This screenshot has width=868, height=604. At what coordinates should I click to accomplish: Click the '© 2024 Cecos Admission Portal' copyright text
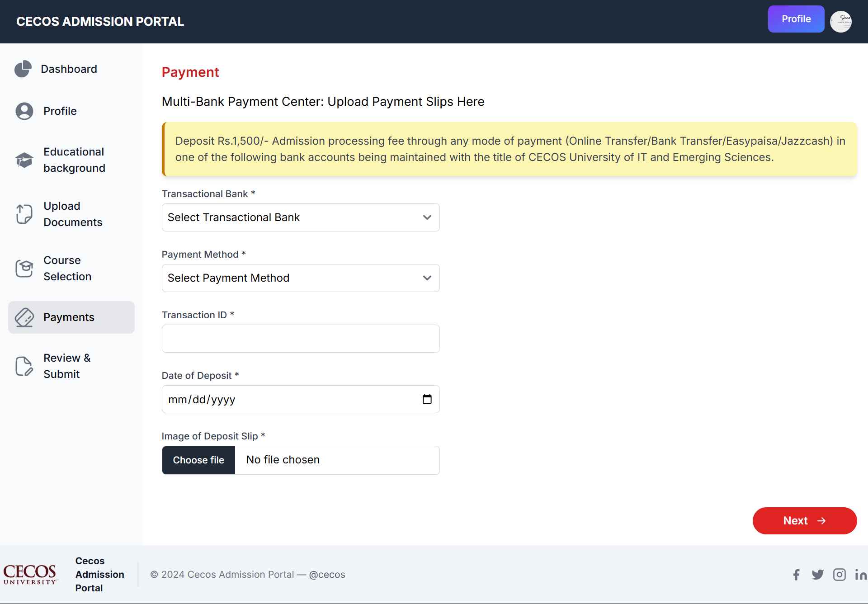tap(222, 575)
